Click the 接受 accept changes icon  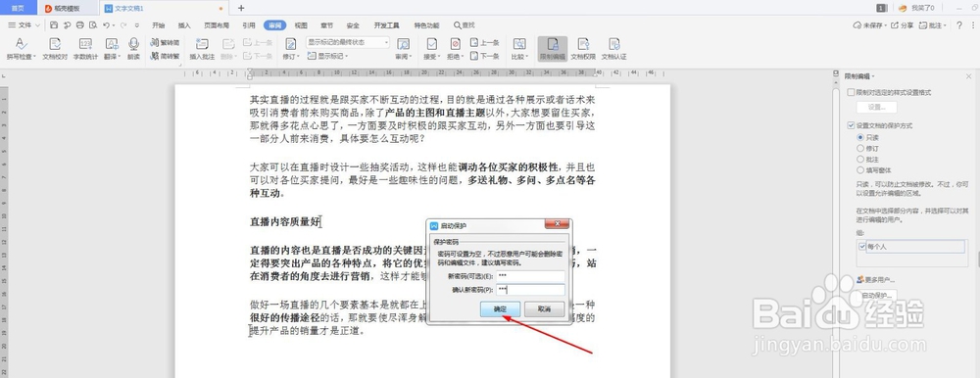[x=431, y=44]
